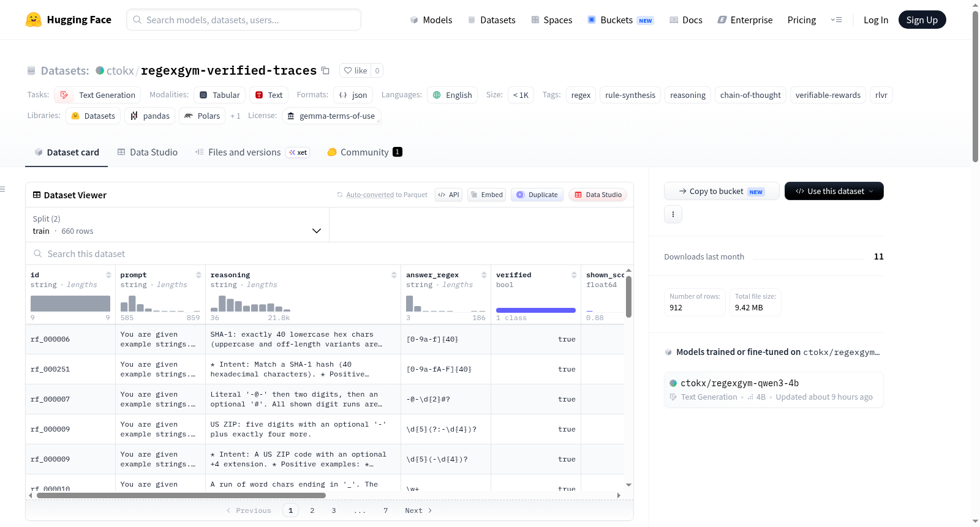Go to page 2 of the dataset
980x527 pixels.
(312, 510)
